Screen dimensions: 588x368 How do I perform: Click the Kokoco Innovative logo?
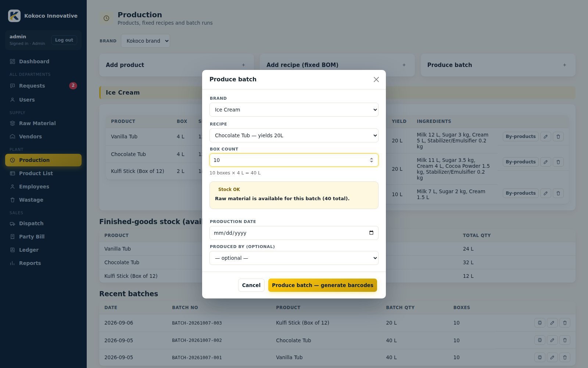tap(14, 16)
